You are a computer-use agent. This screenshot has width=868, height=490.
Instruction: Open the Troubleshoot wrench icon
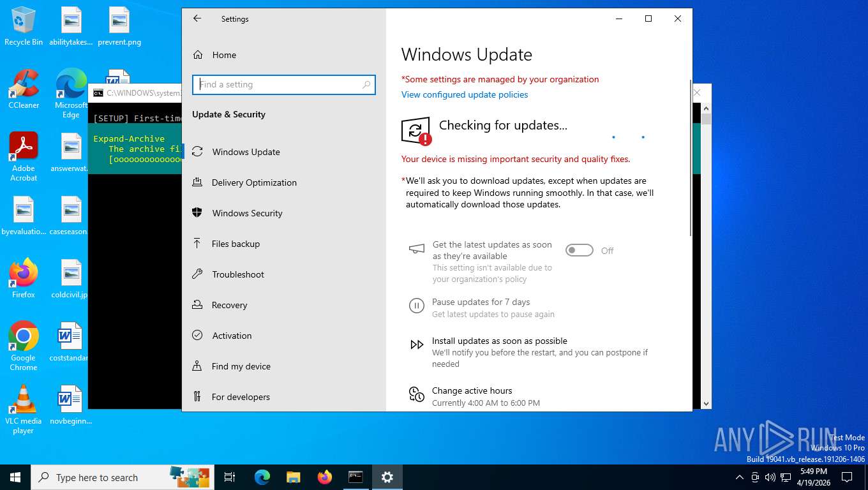click(x=197, y=274)
